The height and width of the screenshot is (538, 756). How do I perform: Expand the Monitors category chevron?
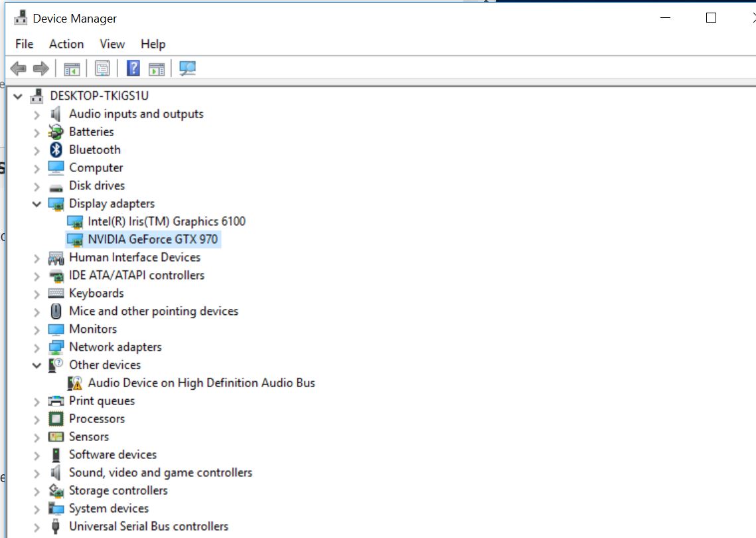[37, 330]
